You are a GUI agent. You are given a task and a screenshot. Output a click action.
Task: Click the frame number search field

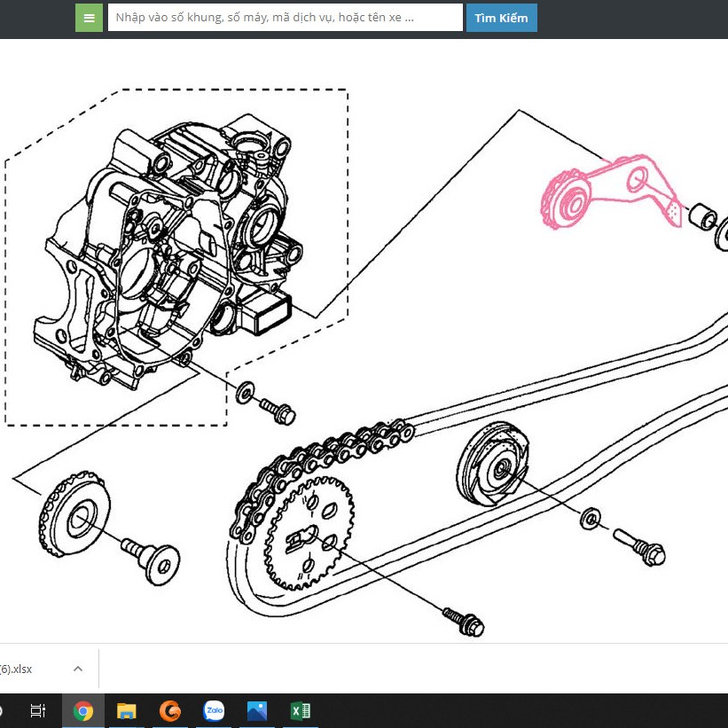click(285, 18)
